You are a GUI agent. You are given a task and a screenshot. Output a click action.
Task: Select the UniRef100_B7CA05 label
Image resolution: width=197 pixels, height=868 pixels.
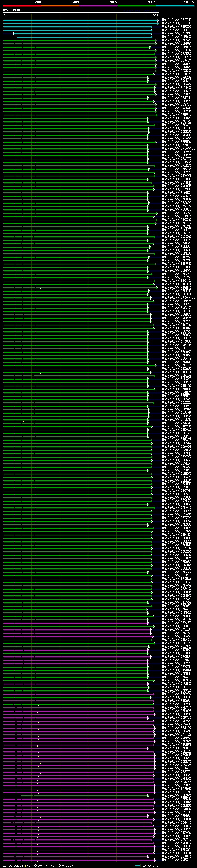click(177, 636)
